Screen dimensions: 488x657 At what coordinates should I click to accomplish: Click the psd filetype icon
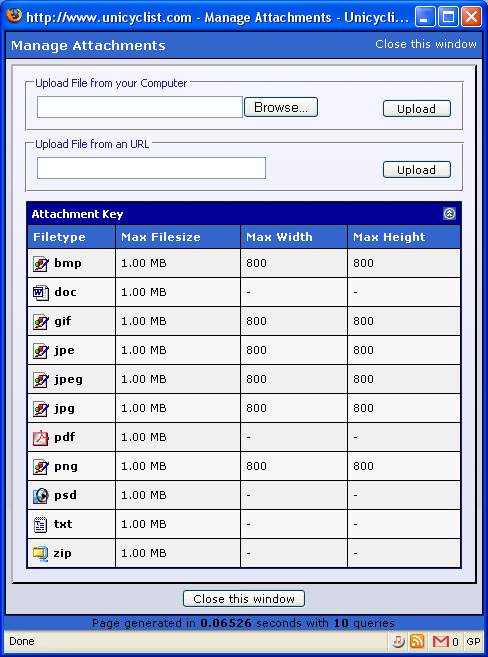41,496
